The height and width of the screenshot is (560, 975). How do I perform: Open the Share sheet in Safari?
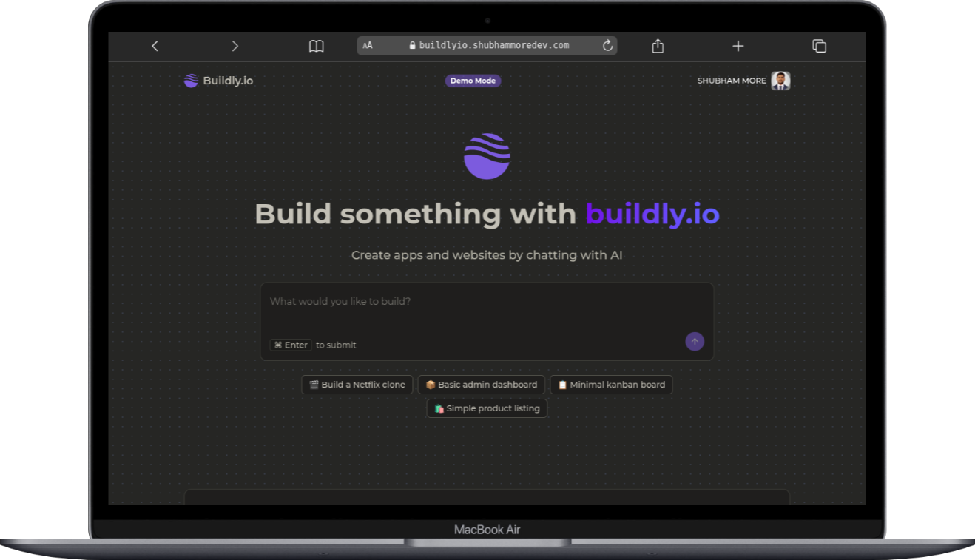coord(657,45)
